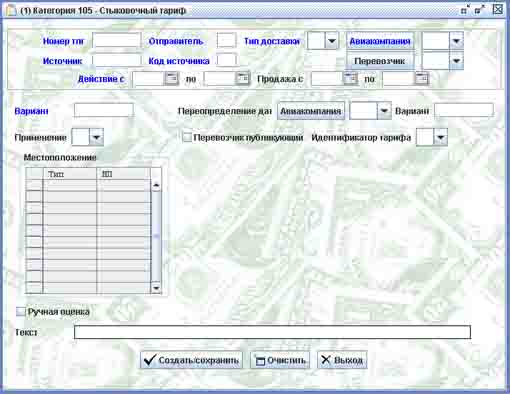Expand the Тип доставки dropdown
The height and width of the screenshot is (394, 510).
(x=332, y=41)
